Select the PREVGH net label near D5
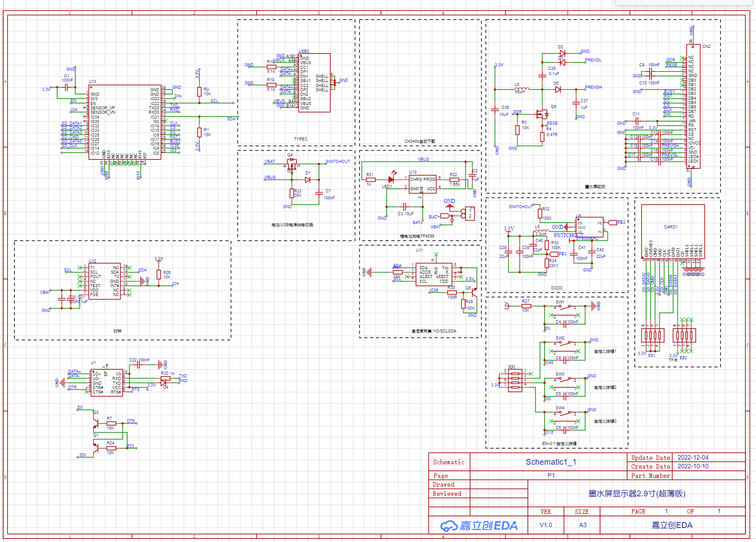Viewport: 756px width, 542px height. [x=593, y=87]
